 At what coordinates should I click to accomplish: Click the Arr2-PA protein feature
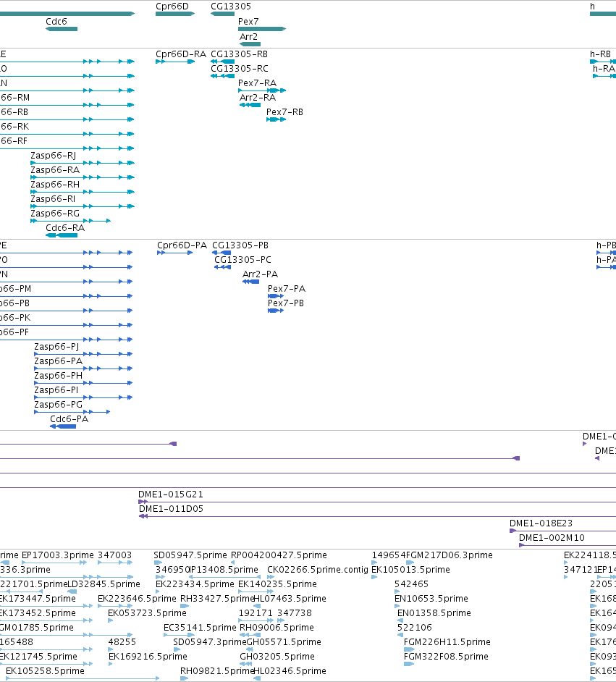(251, 282)
